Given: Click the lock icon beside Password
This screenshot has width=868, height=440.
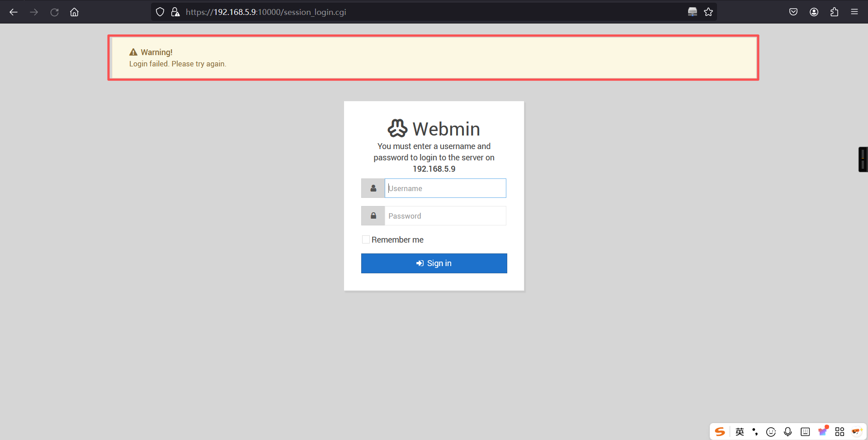Looking at the screenshot, I should 373,216.
